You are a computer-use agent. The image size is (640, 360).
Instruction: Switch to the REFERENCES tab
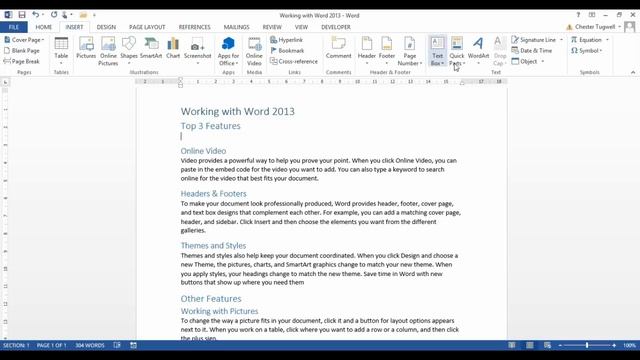pos(194,27)
